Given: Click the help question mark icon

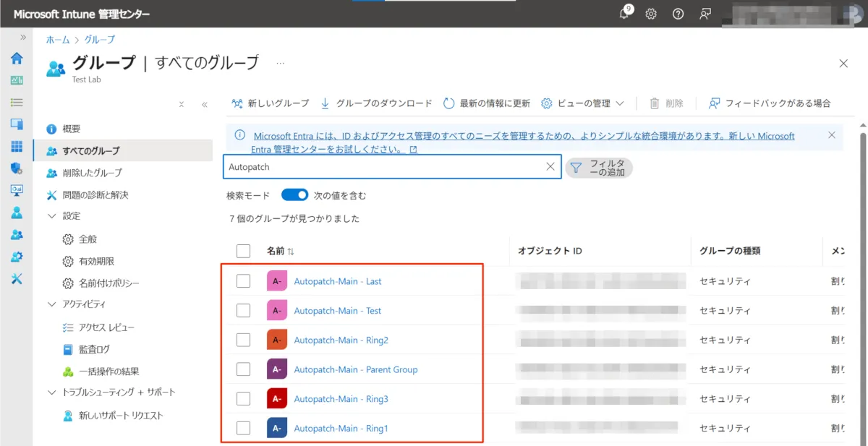Looking at the screenshot, I should coord(678,14).
